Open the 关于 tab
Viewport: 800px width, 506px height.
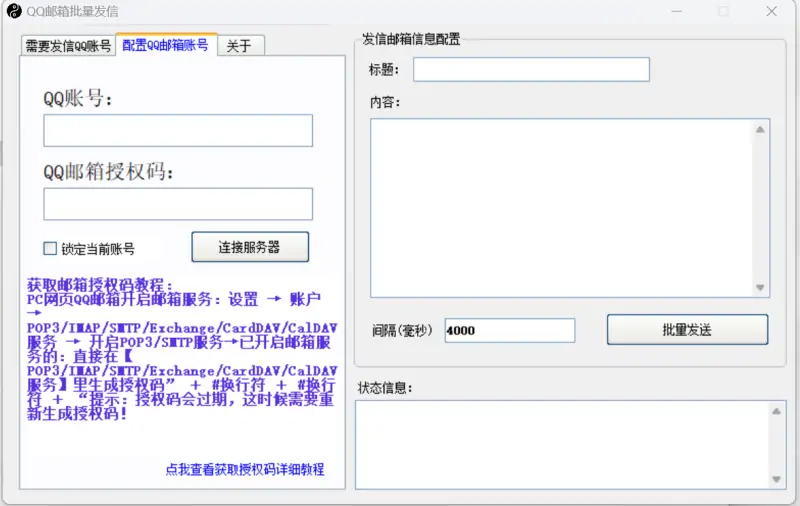pyautogui.click(x=240, y=46)
